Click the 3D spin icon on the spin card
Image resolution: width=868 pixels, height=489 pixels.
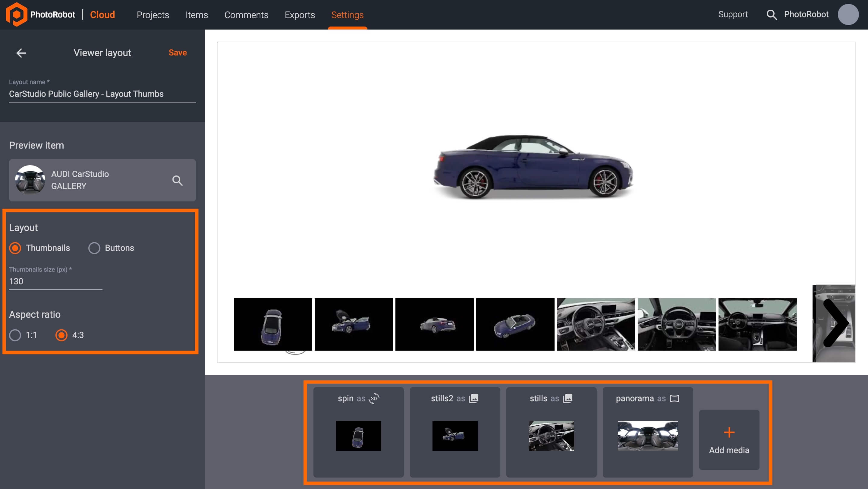(x=373, y=398)
